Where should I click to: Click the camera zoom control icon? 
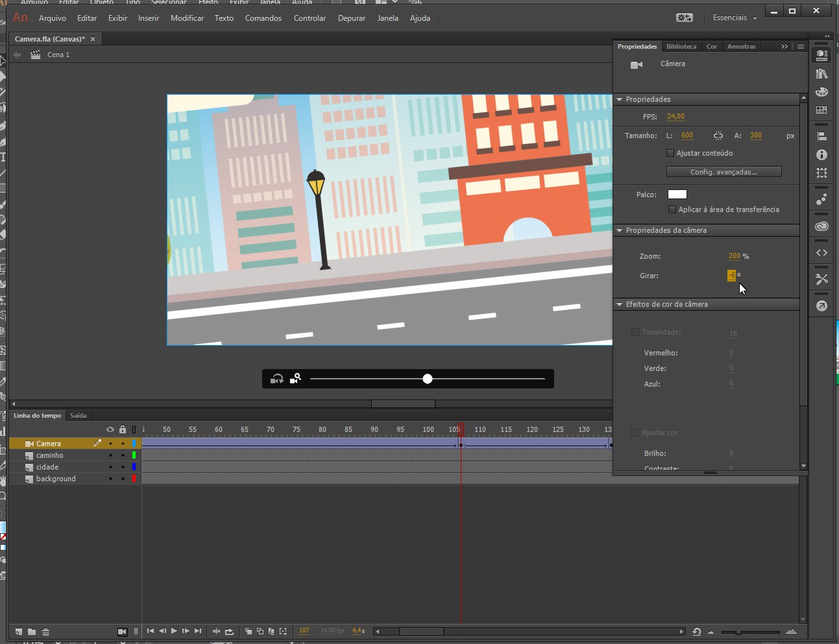pyautogui.click(x=295, y=379)
